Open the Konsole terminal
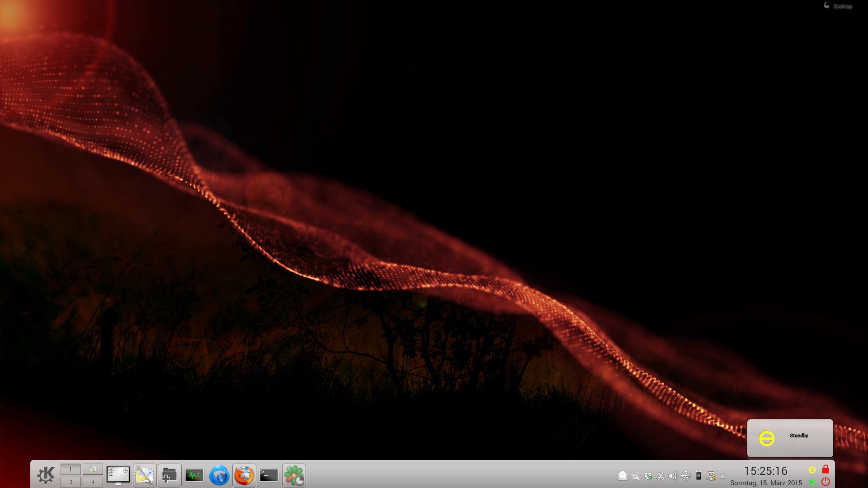 269,475
